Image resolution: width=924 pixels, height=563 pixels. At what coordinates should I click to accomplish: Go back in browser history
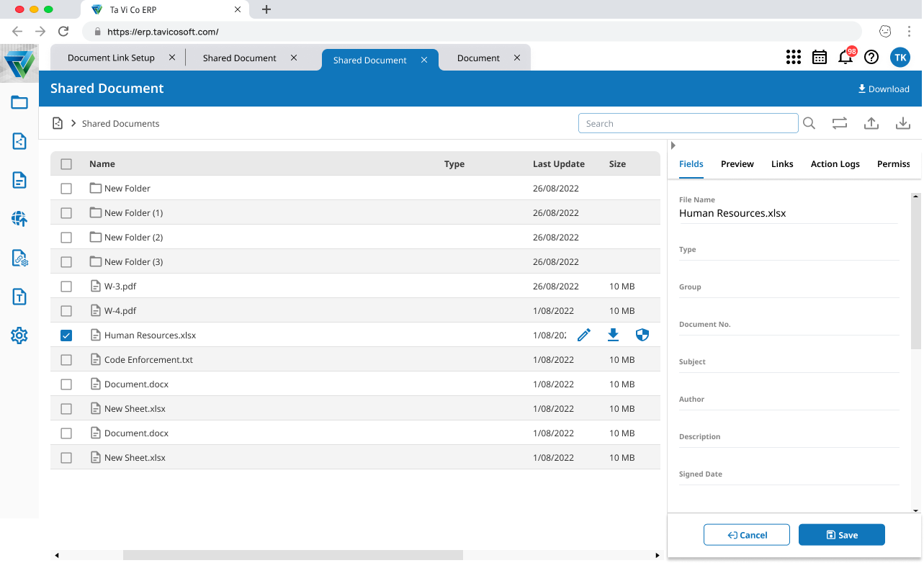coord(17,32)
